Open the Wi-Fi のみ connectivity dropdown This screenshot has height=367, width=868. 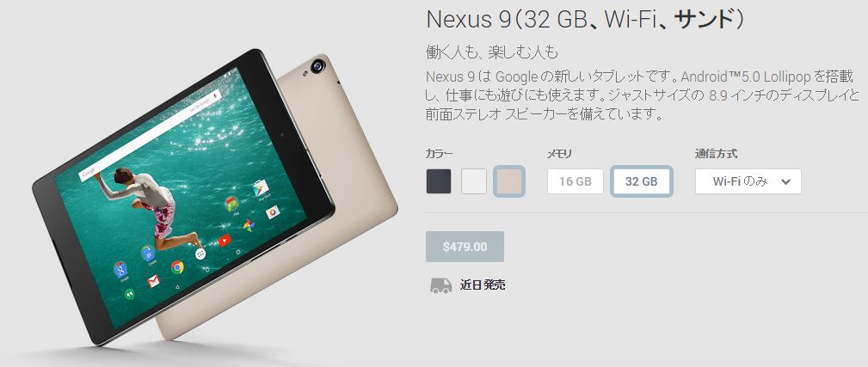[748, 181]
